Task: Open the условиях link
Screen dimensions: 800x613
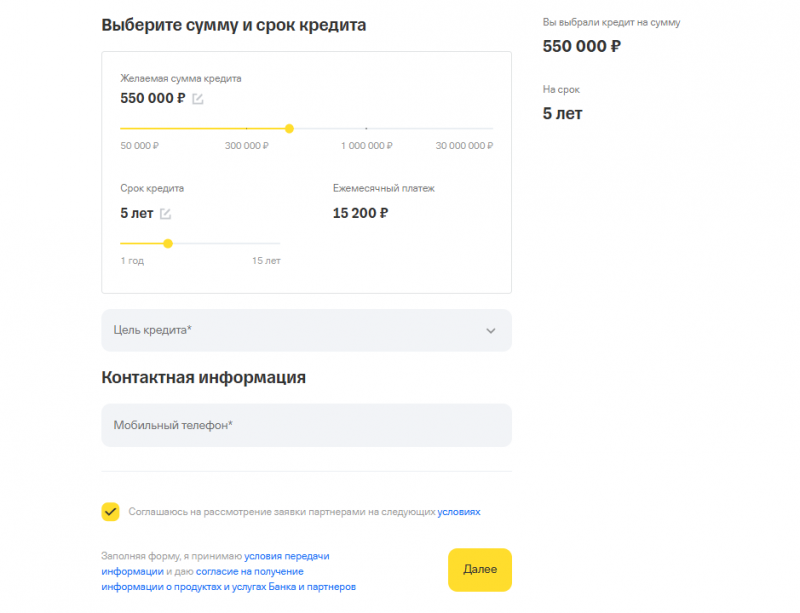Action: coord(458,510)
